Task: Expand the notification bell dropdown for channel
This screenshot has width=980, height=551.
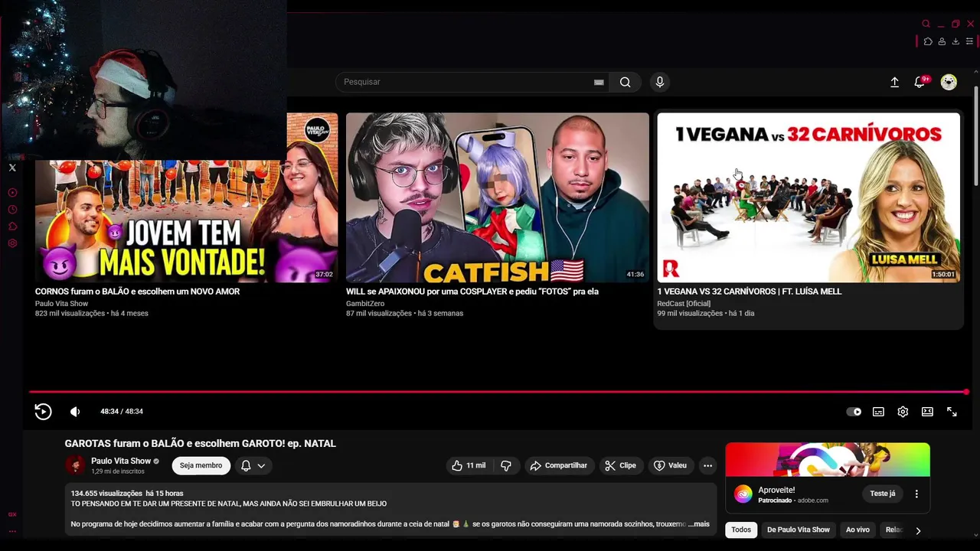Action: (253, 465)
